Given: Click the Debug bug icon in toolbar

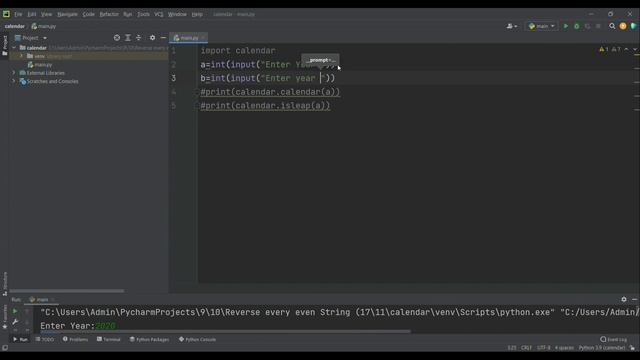Looking at the screenshot, I should pos(577,26).
